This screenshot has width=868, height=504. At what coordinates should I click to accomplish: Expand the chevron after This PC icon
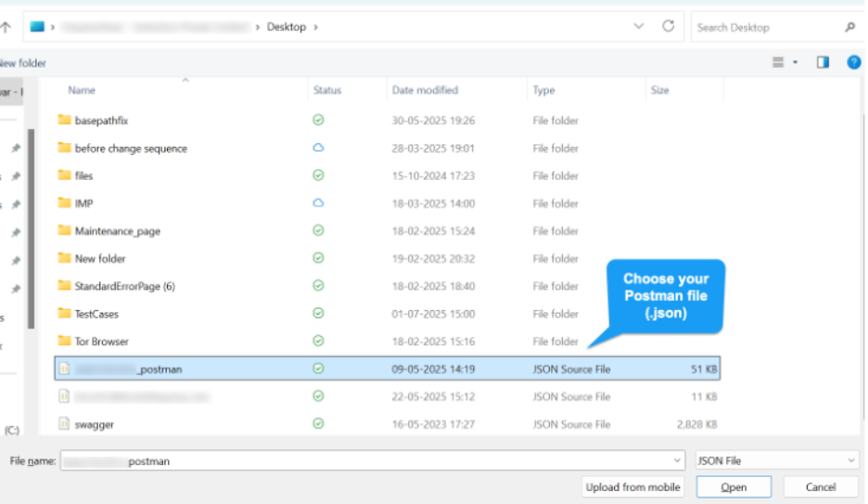click(x=53, y=27)
